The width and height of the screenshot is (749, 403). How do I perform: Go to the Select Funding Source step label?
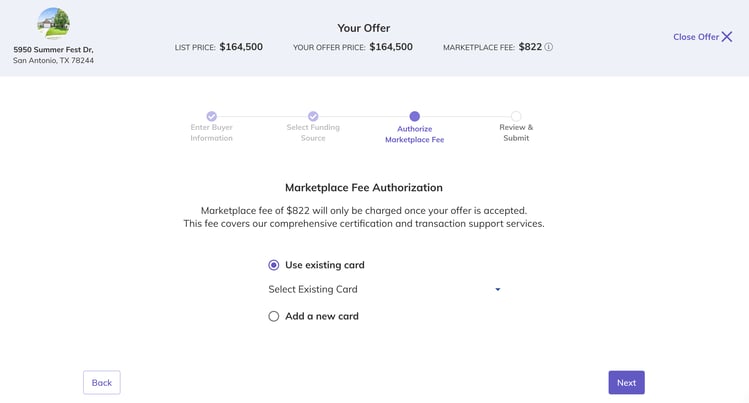click(x=313, y=133)
